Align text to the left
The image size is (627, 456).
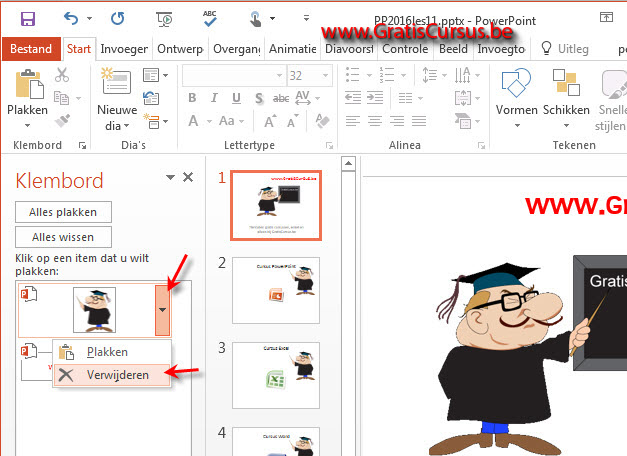point(353,120)
